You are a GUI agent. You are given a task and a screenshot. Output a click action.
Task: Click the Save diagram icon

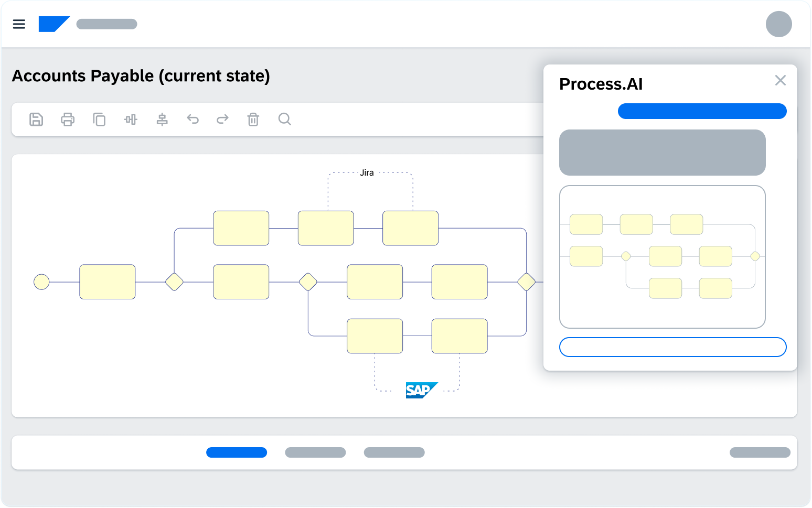click(36, 120)
